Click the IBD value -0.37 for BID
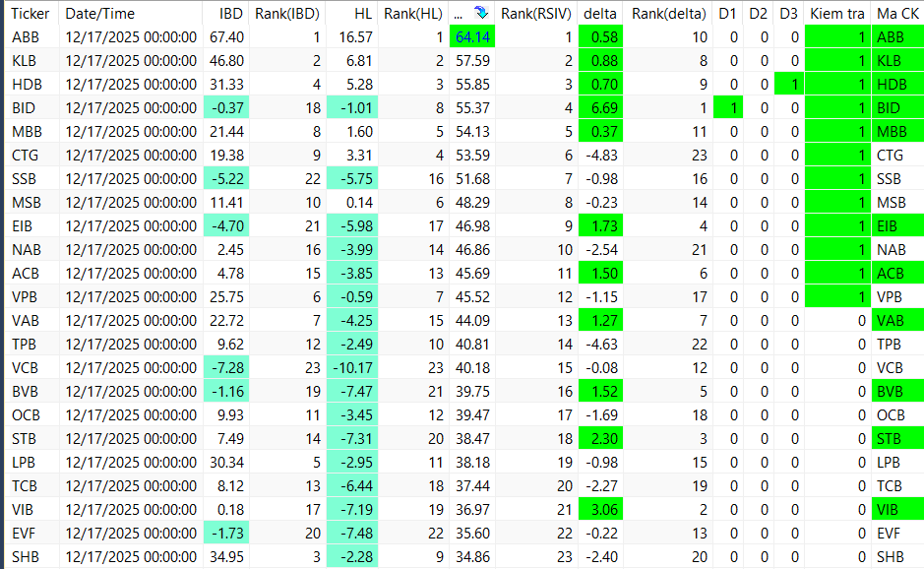 pyautogui.click(x=226, y=108)
